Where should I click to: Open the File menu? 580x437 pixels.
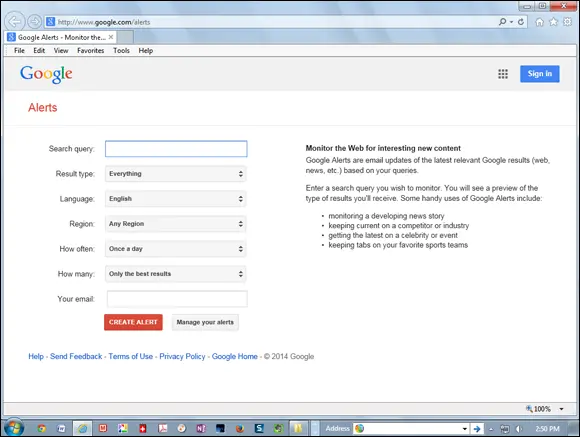[19, 51]
